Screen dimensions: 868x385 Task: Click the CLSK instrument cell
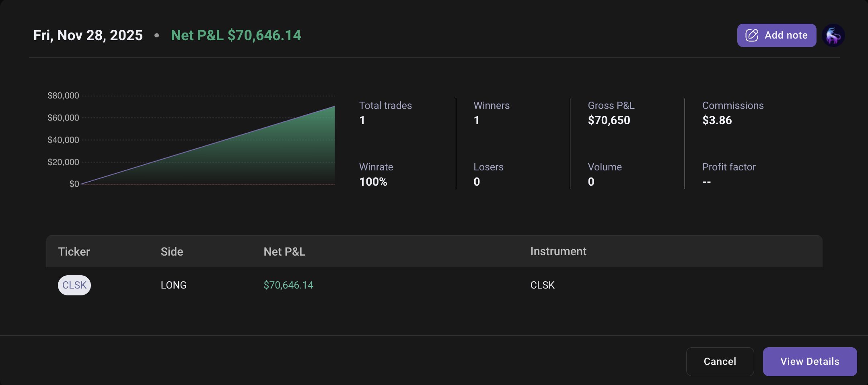click(x=542, y=285)
